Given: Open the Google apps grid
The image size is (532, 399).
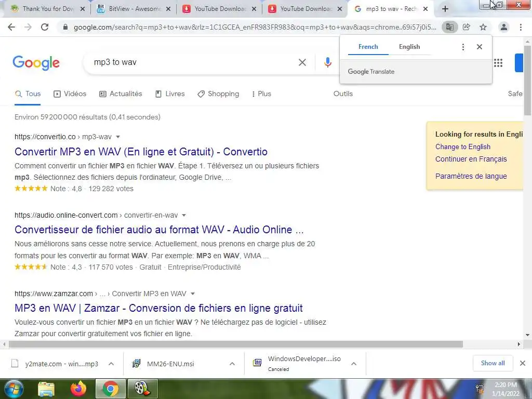Looking at the screenshot, I should tap(498, 63).
